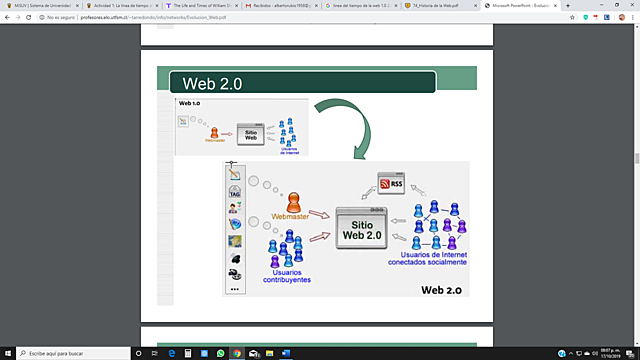Open the notification action center
This screenshot has height=360, width=640.
click(x=630, y=353)
